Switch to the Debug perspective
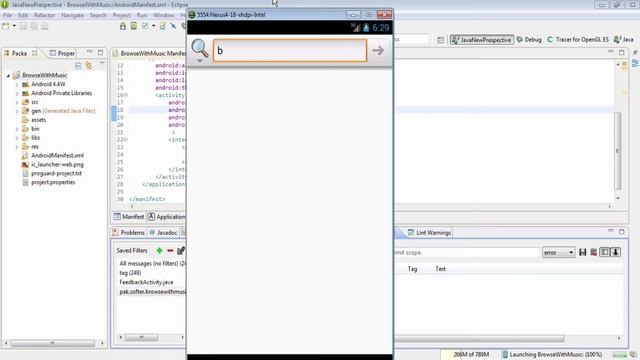The image size is (640, 360). click(529, 40)
